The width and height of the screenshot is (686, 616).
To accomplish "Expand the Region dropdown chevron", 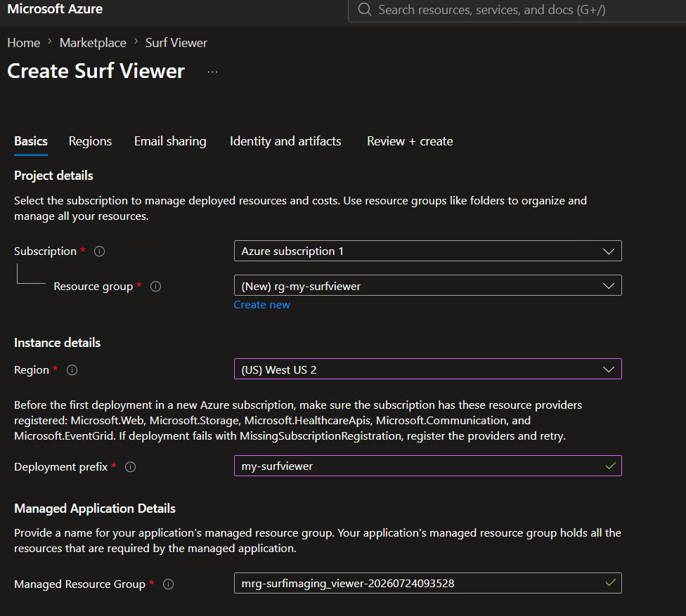I will (609, 370).
